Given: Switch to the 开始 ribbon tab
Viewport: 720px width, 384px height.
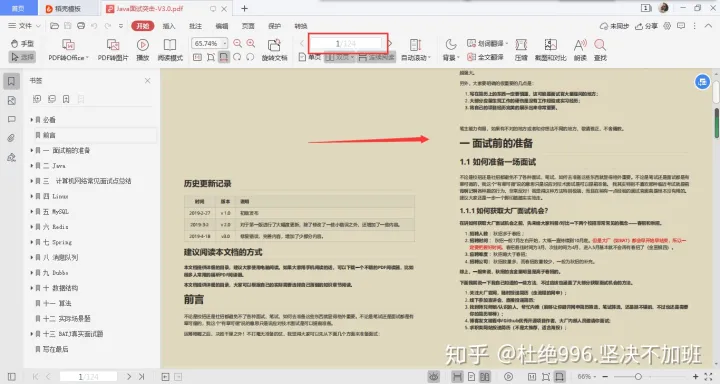Looking at the screenshot, I should click(142, 26).
